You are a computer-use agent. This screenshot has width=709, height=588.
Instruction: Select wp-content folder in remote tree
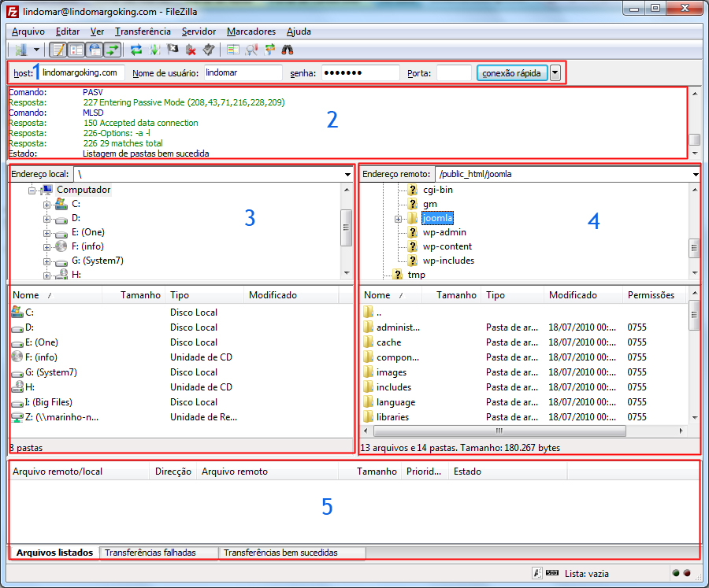click(447, 246)
